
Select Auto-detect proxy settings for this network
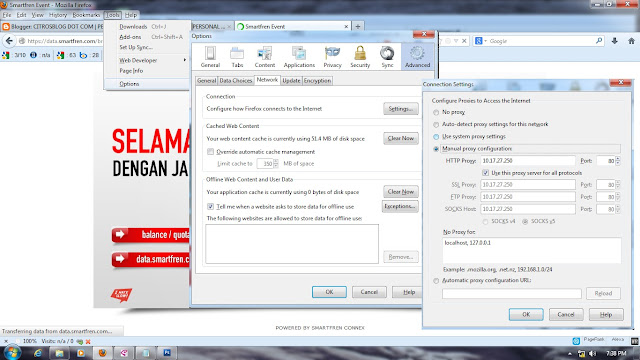click(x=436, y=124)
